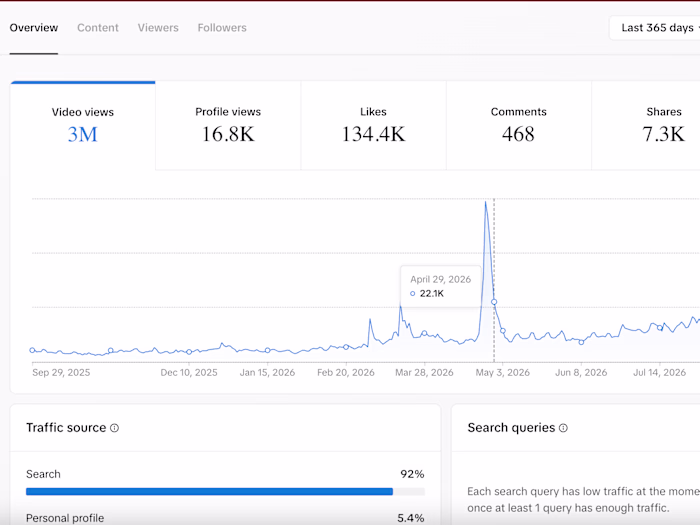Click the Jun 8, 2026 axis label
Viewport: 700px width, 525px height.
coord(581,372)
